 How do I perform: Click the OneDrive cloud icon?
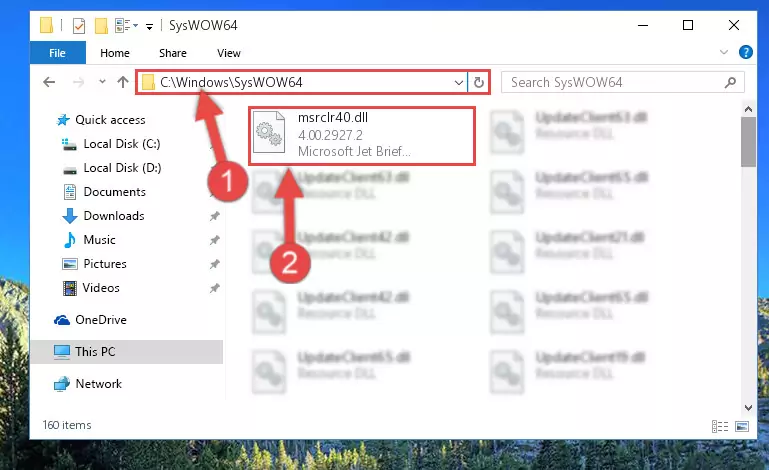pos(62,320)
